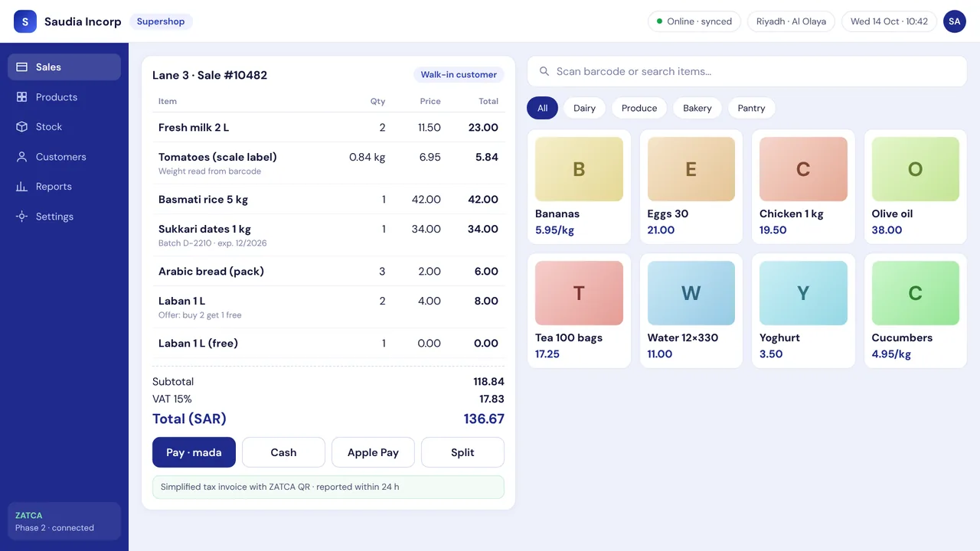980x551 pixels.
Task: Click the Supershop badge
Action: (x=161, y=21)
